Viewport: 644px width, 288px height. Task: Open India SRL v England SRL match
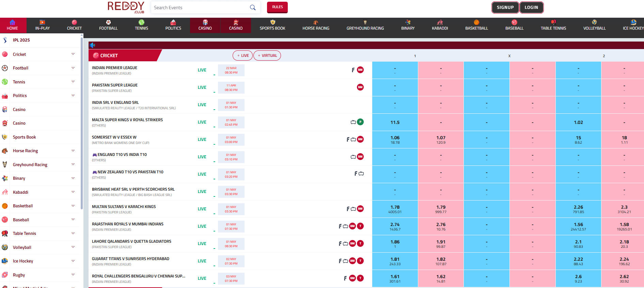point(115,102)
